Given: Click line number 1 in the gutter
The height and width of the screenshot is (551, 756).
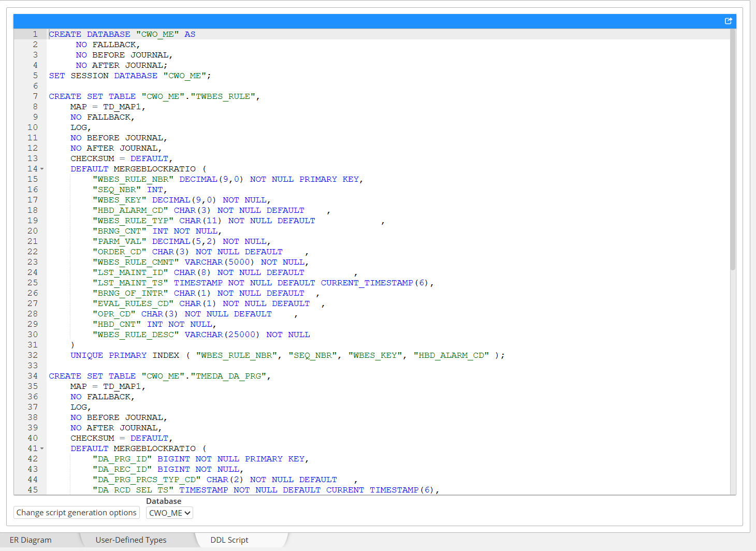Looking at the screenshot, I should [x=35, y=34].
